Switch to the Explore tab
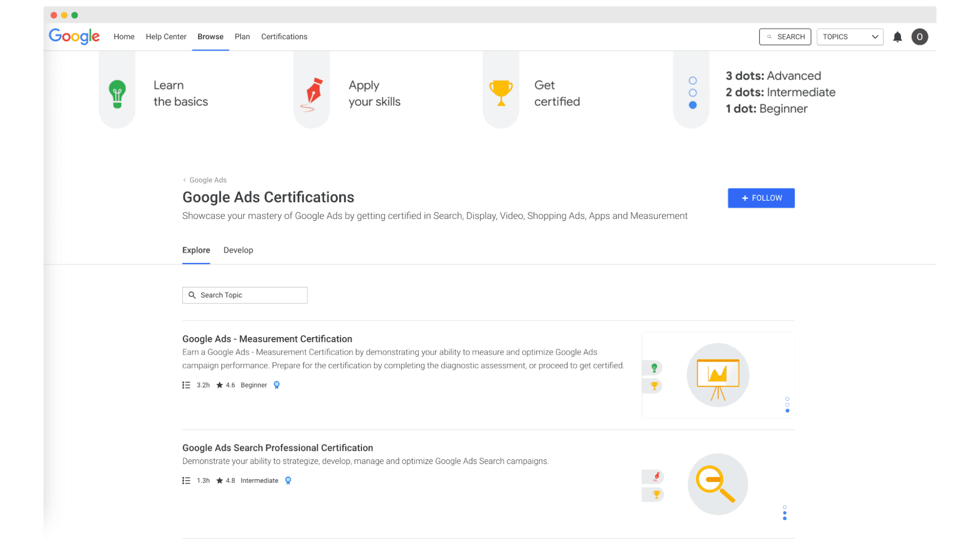Screen dimensions: 980x547 pos(196,250)
